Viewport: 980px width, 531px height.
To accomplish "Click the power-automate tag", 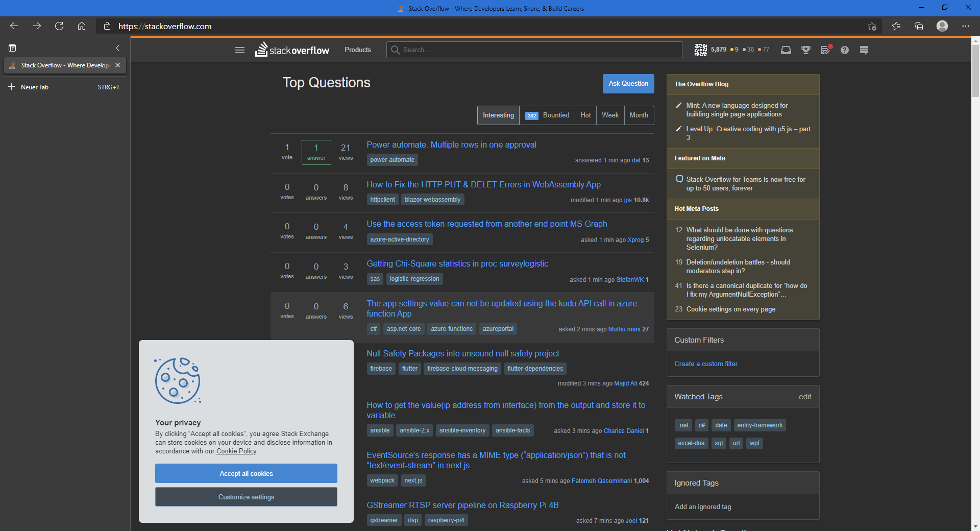I will (x=392, y=160).
